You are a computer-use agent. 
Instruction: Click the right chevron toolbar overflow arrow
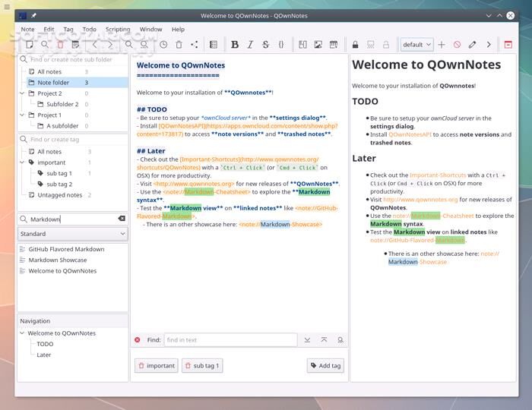[x=489, y=44]
